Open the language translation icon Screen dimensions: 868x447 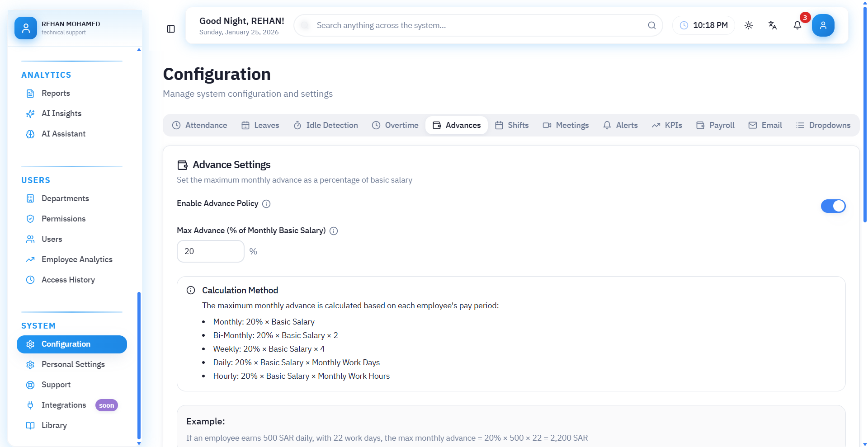tap(773, 25)
